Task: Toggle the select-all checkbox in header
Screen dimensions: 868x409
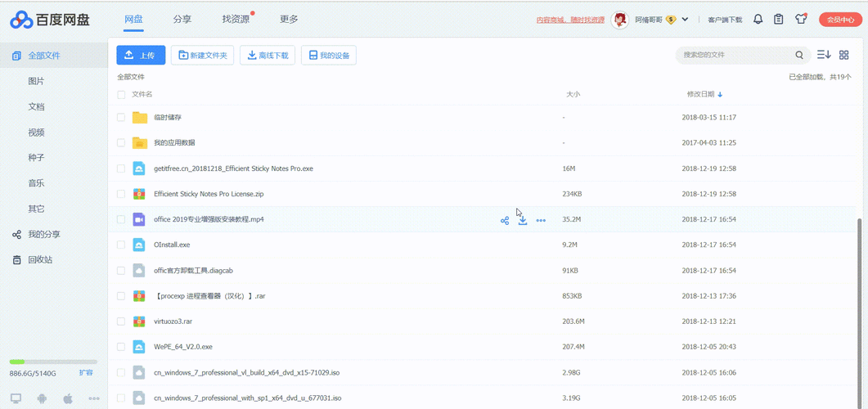Action: click(x=121, y=95)
